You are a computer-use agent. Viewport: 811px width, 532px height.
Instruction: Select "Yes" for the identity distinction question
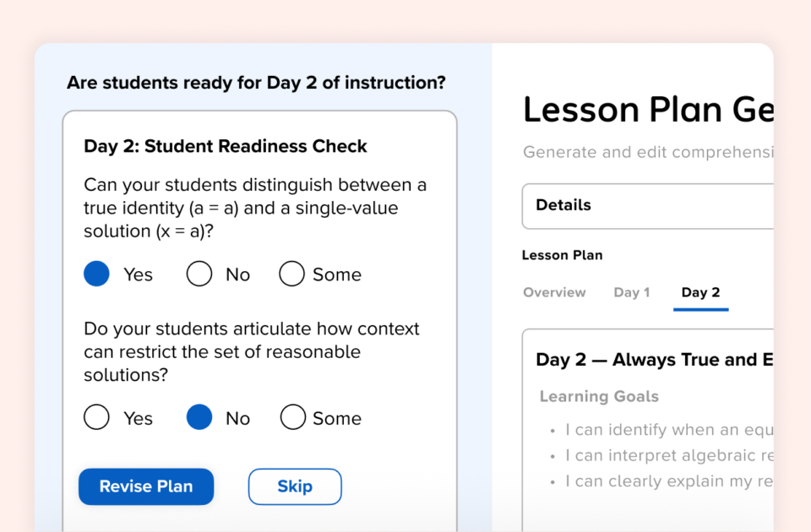(96, 274)
